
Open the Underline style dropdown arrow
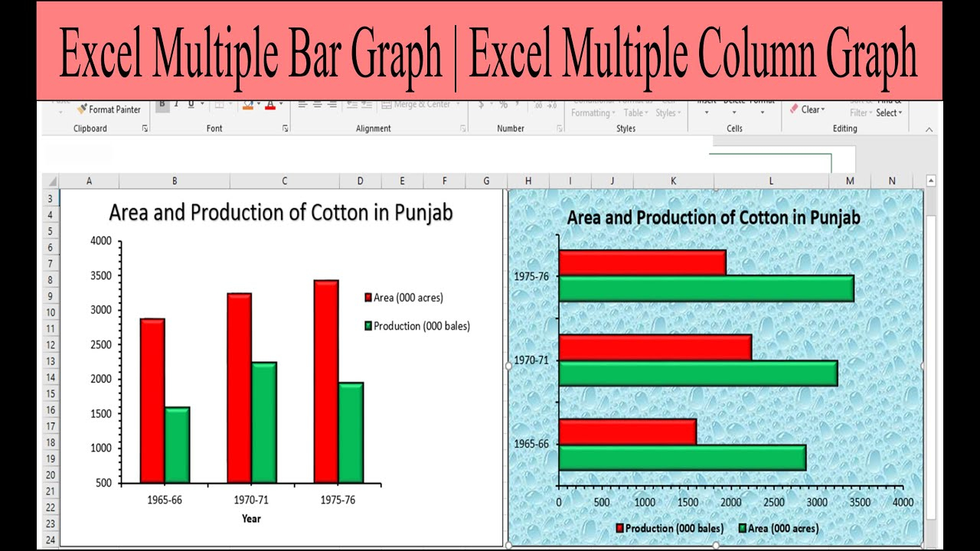(202, 103)
